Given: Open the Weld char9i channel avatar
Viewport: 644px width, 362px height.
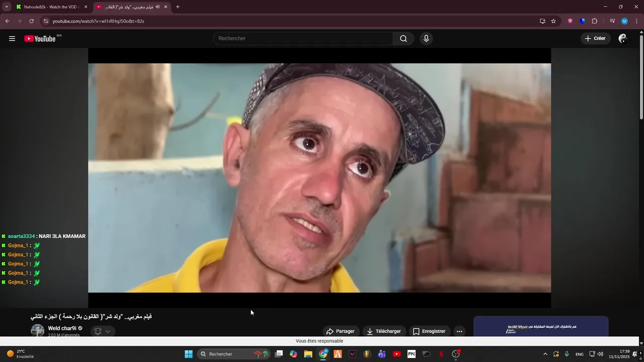Looking at the screenshot, I should pos(38,330).
